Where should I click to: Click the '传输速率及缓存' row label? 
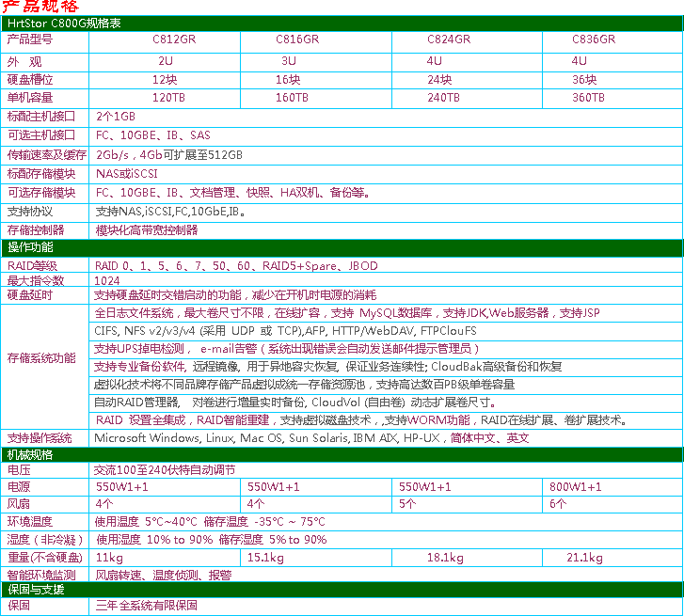(x=47, y=155)
